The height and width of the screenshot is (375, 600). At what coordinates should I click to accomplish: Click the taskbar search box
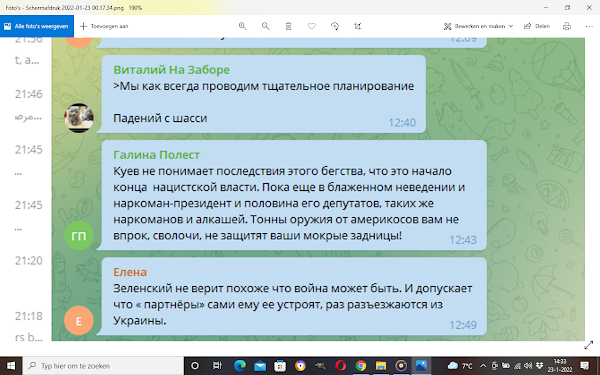point(103,366)
